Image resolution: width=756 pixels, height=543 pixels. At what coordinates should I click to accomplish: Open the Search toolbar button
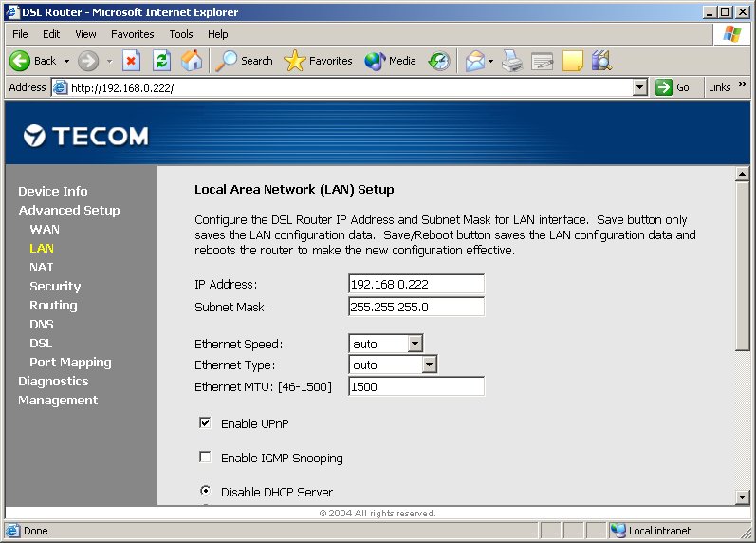(x=245, y=61)
